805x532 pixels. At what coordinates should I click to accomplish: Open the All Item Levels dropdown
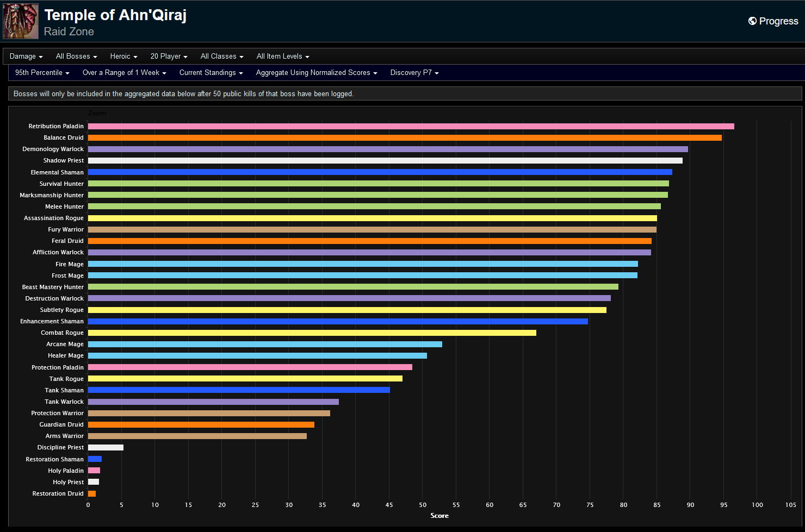(x=282, y=56)
